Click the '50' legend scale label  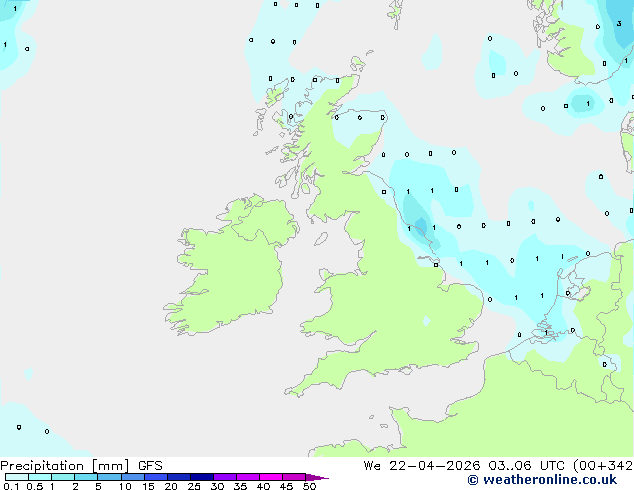pos(309,486)
